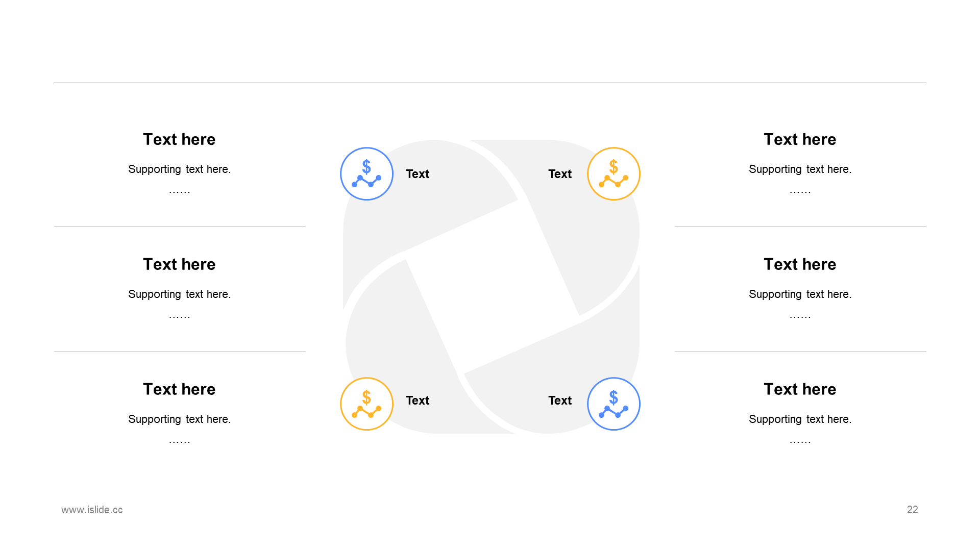This screenshot has width=980, height=551.
Task: Select bottom-right 'Supporting text here.' paragraph
Action: (800, 419)
